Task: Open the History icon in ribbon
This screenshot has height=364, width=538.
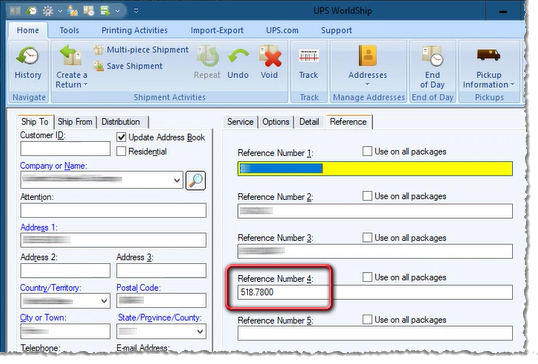Action: [27, 55]
